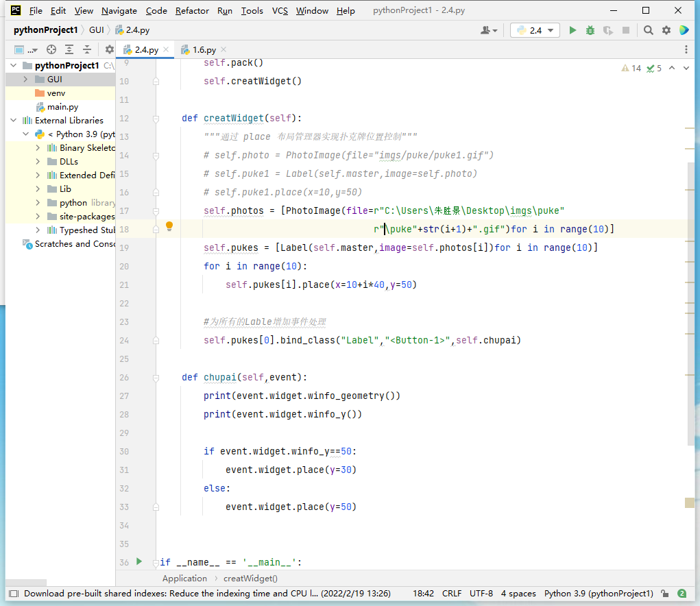Run with coverage icon in toolbar
This screenshot has height=606, width=700.
(x=608, y=30)
